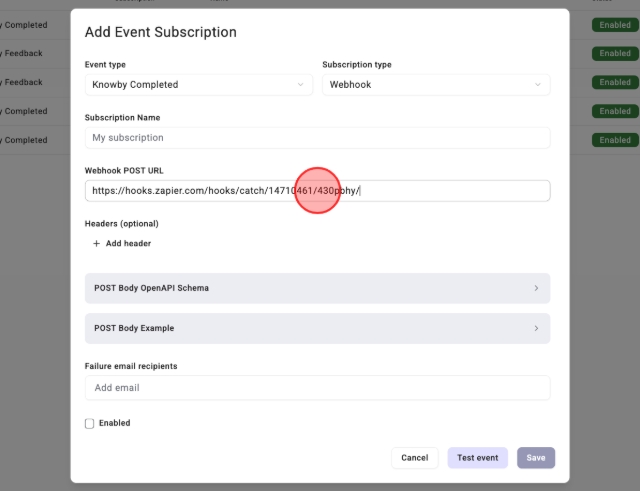Screen dimensions: 640x491
Task: Open the Subscription type Webhook dropdown
Action: [436, 85]
